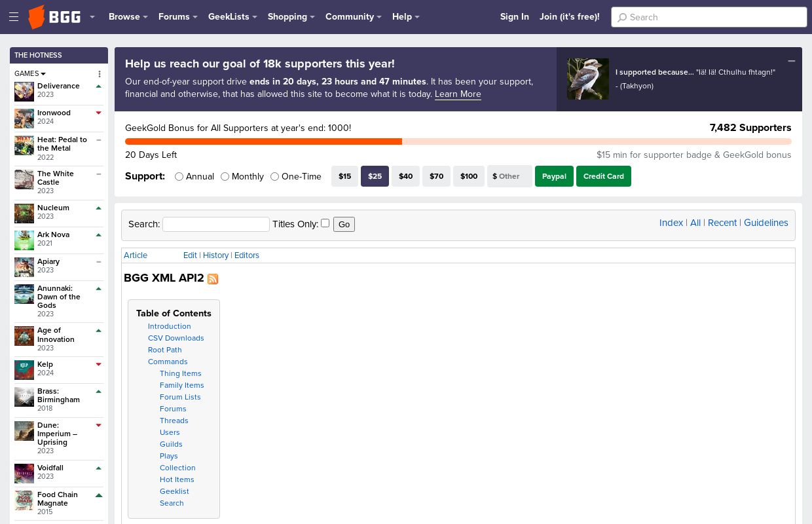The width and height of the screenshot is (812, 524).
Task: Open the Apiary game thumbnail
Action: coord(24,267)
